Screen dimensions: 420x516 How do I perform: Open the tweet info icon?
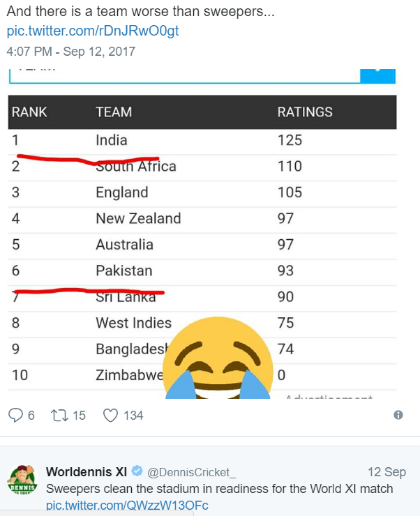point(398,415)
